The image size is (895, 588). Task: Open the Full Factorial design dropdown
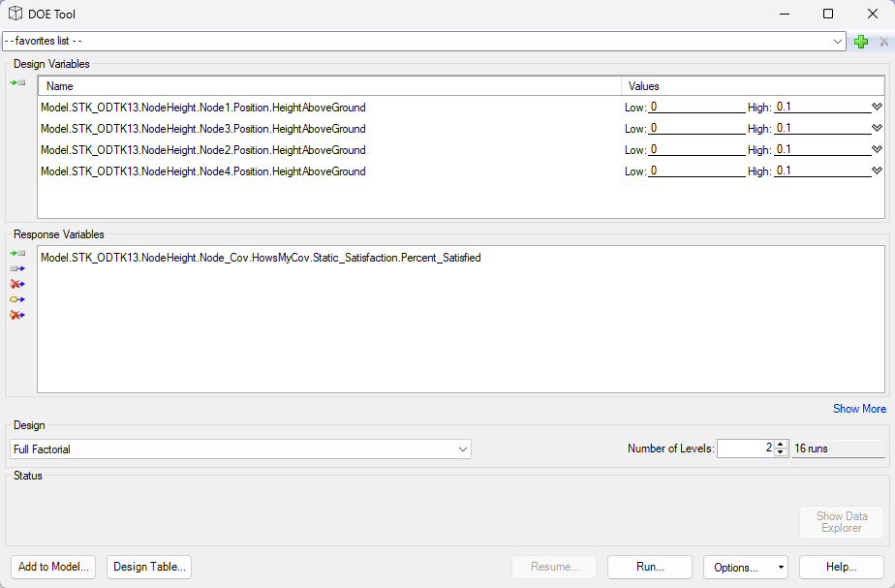coord(463,449)
